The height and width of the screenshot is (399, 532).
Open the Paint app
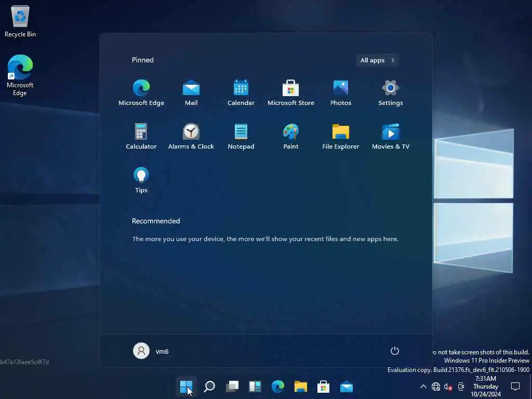291,137
